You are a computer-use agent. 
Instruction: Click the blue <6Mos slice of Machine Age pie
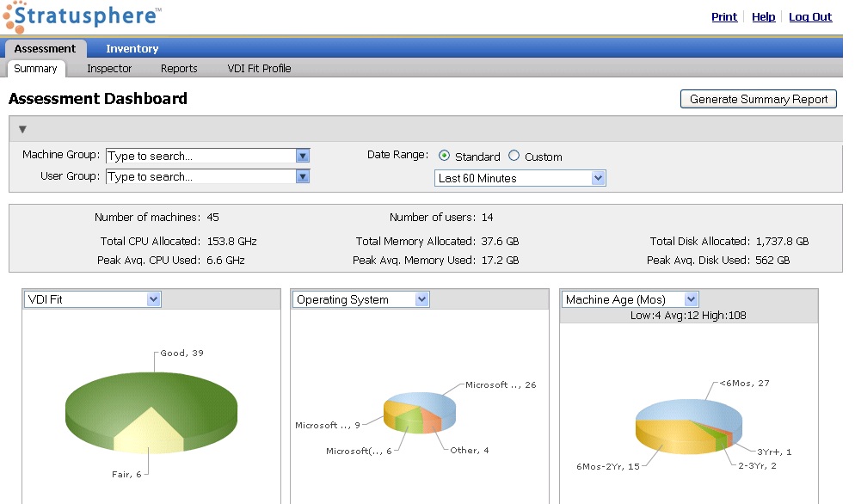coord(690,409)
